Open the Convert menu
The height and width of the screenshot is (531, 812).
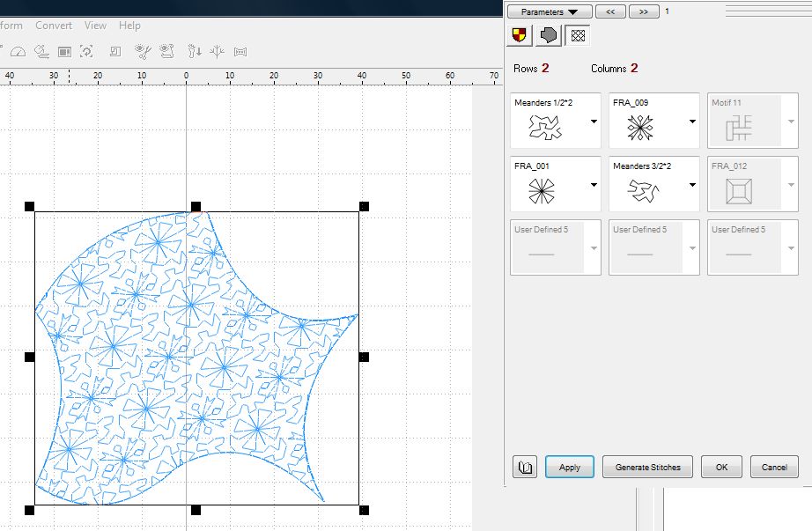pos(54,26)
